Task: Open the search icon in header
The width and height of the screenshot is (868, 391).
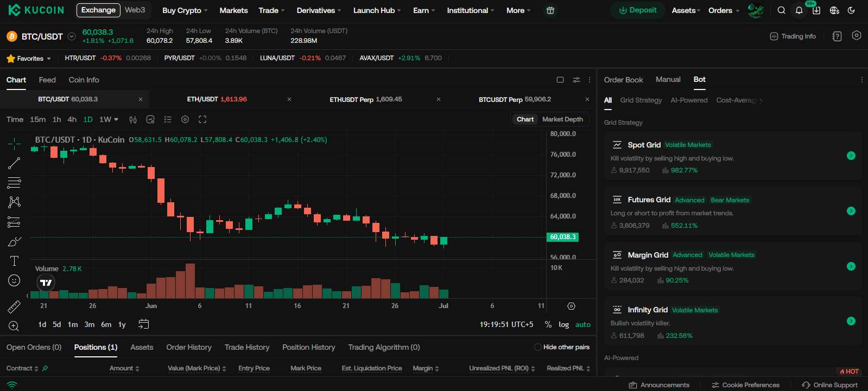Action: pos(781,10)
